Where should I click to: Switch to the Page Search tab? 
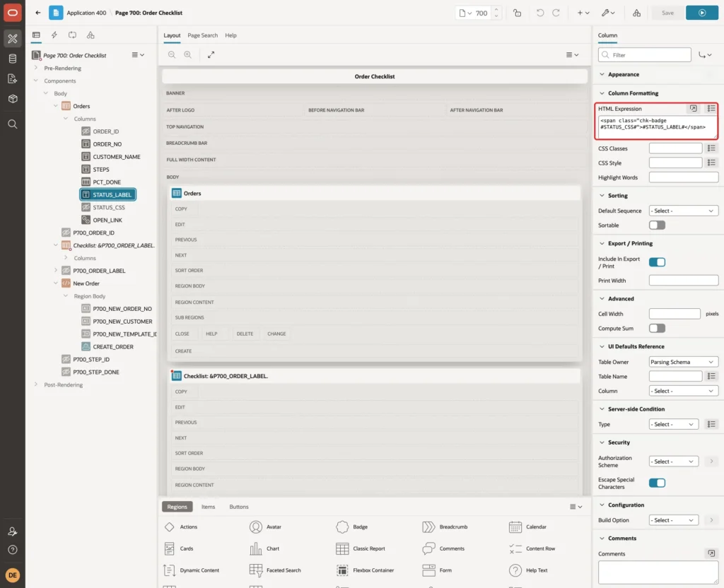(203, 35)
